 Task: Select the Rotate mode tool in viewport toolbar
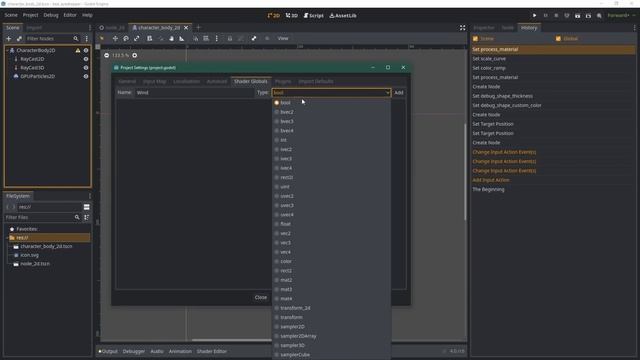(126, 38)
